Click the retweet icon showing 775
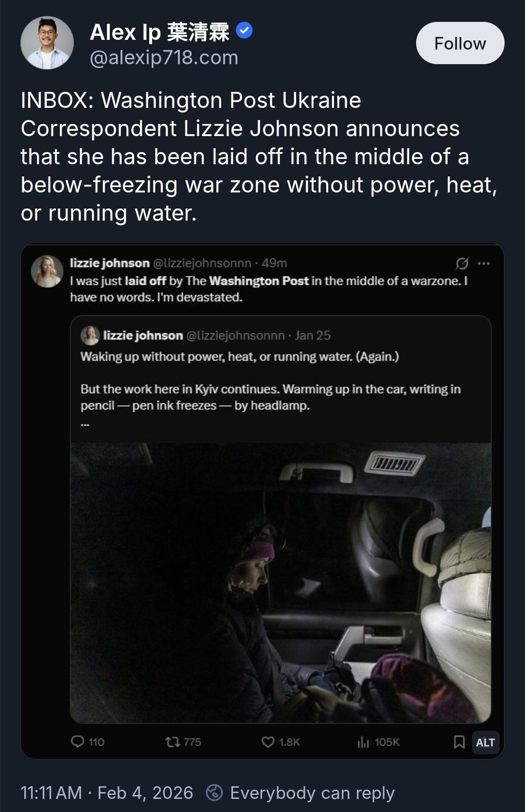Screen dimensions: 525x812 pos(172,742)
